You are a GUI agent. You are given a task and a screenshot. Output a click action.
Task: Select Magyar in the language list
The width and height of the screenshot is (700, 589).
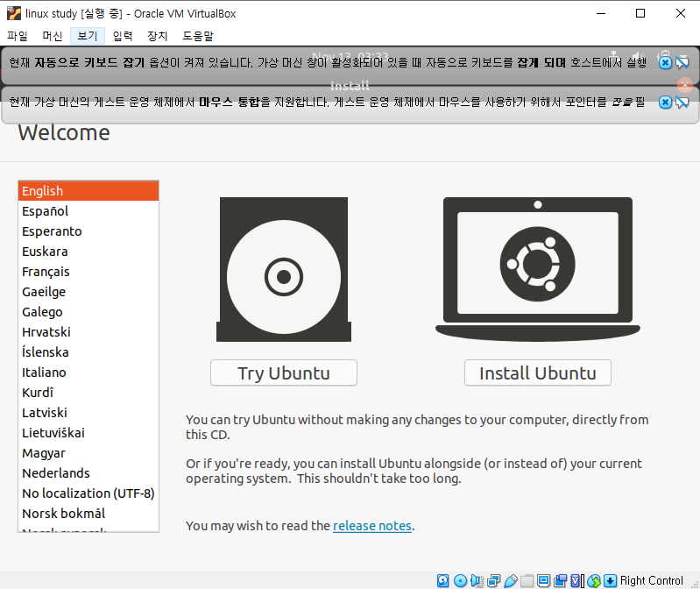pos(88,453)
